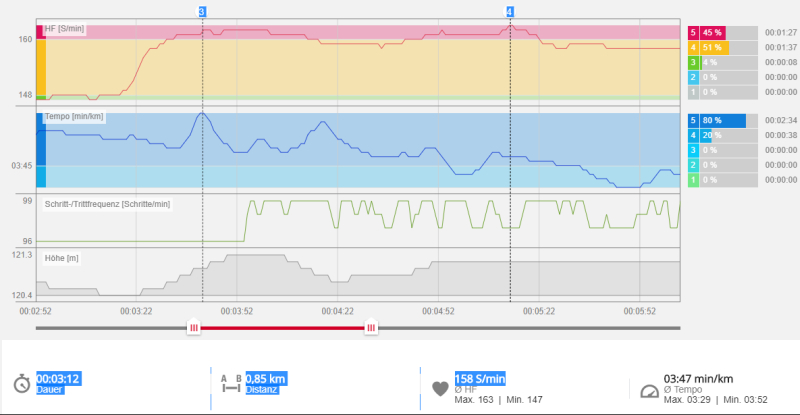Click the left range slider handle
800x415 pixels.
[x=194, y=327]
